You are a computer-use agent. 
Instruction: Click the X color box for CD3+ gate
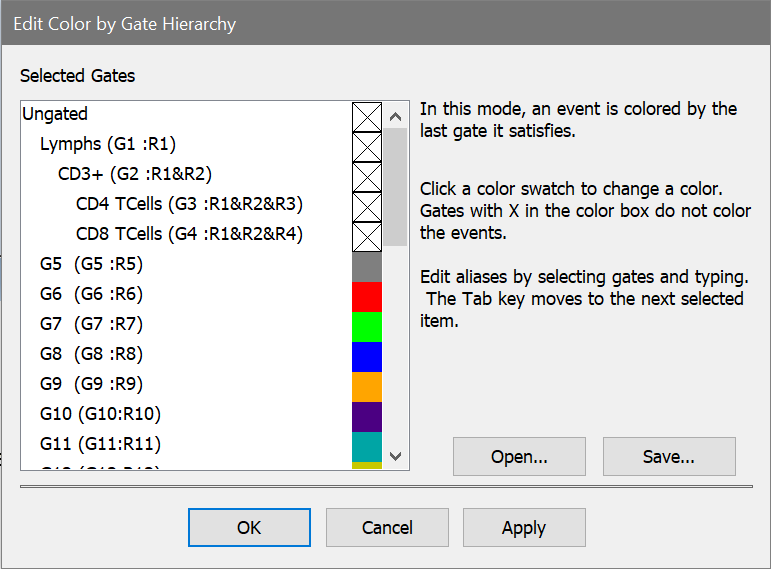point(367,177)
